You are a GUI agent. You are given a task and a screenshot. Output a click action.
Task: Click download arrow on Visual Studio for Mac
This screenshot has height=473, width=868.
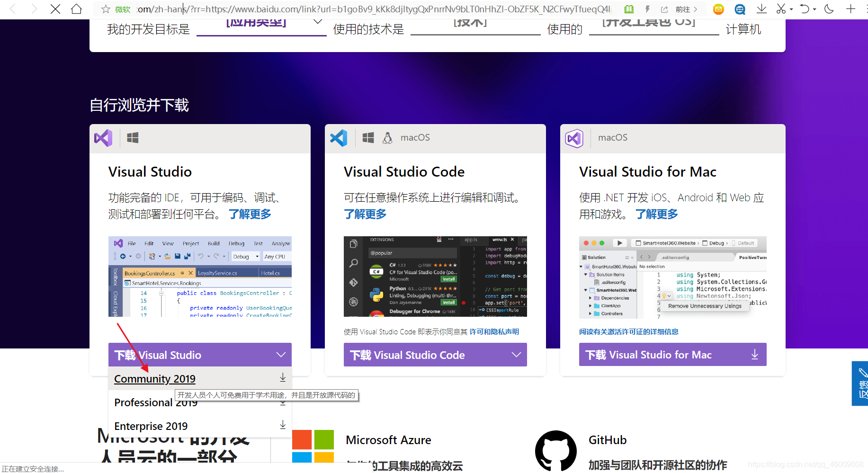point(755,355)
